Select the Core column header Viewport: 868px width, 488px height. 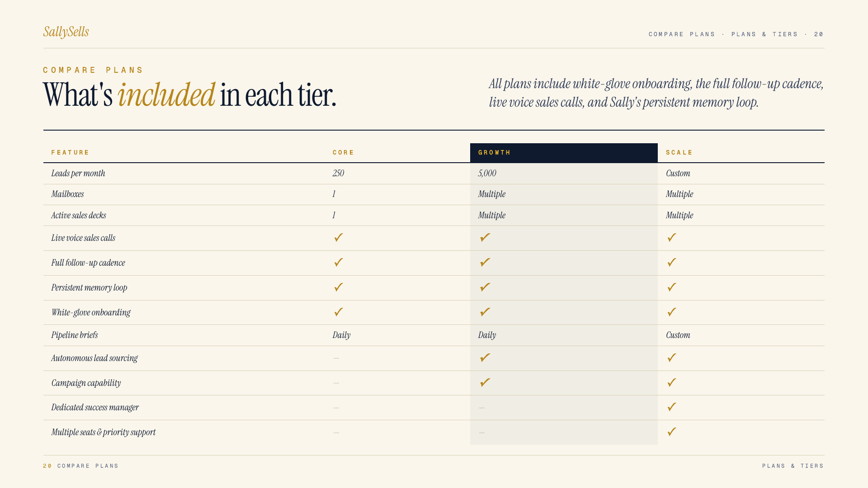[x=344, y=153]
